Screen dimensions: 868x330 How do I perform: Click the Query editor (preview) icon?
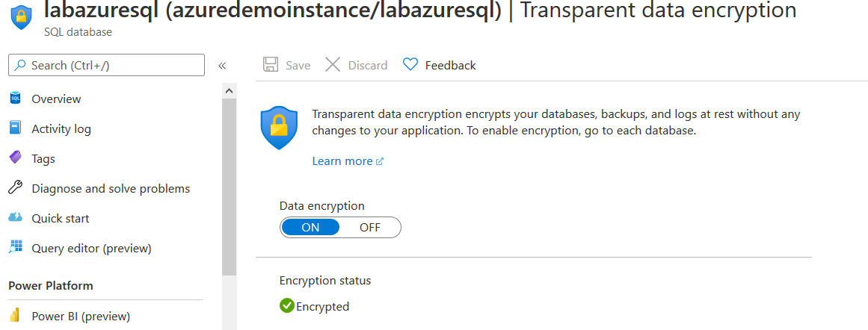(15, 248)
